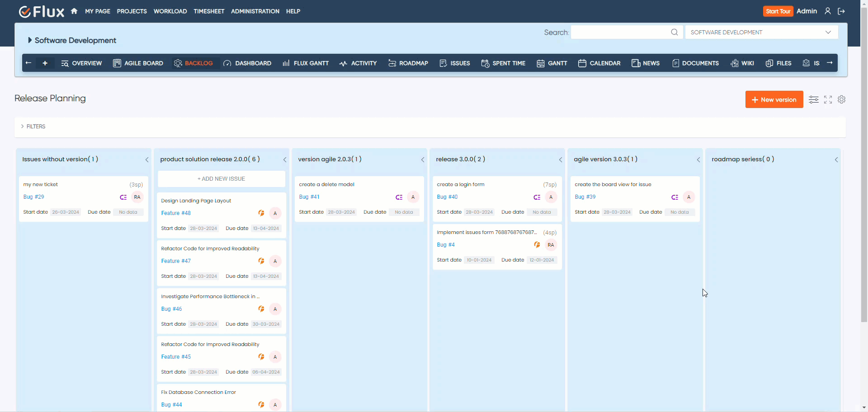Enter fullscreen mode with expand icon
Viewport: 868px width, 412px height.
[828, 99]
